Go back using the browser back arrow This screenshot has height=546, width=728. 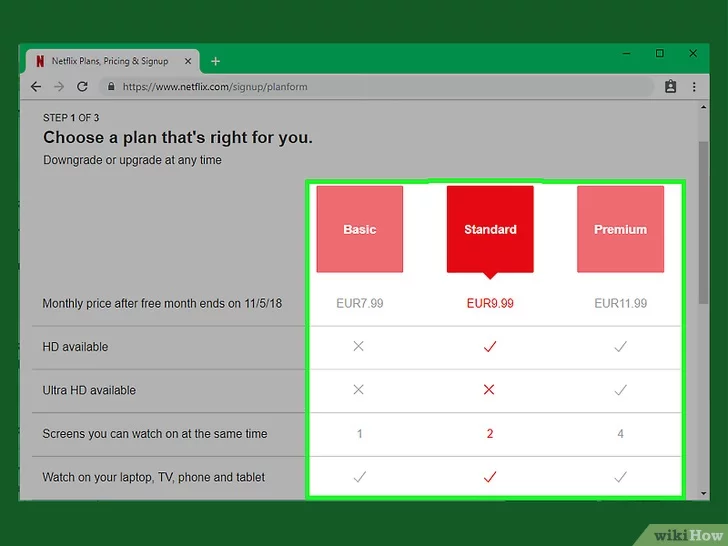36,86
